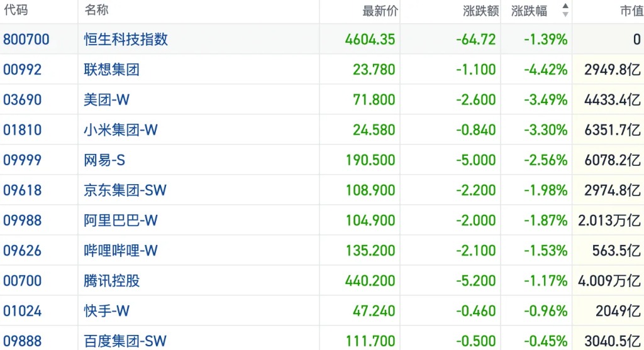
Task: Open 恒生科技指数 index detail
Action: [126, 40]
